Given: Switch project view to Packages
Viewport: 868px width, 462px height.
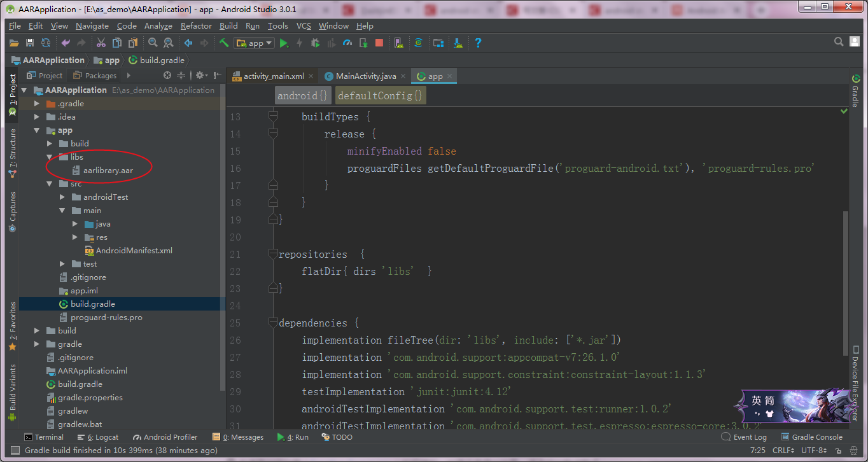Looking at the screenshot, I should [x=94, y=75].
